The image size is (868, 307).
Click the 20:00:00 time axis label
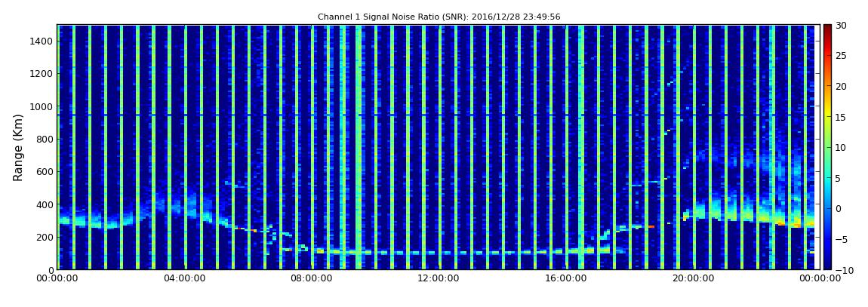pos(692,279)
